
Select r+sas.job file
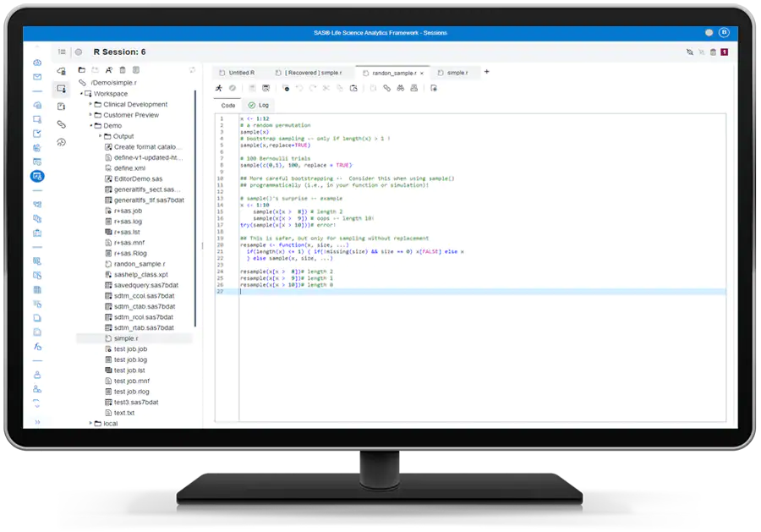(x=128, y=211)
